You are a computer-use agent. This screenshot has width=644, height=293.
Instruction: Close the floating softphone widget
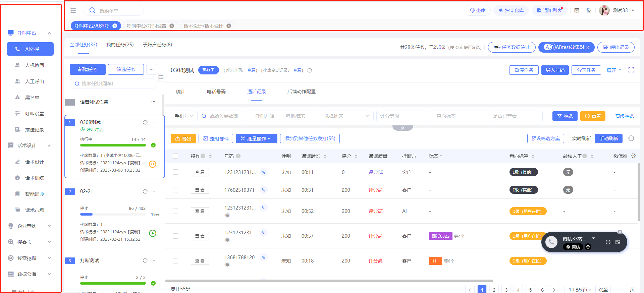point(620,232)
